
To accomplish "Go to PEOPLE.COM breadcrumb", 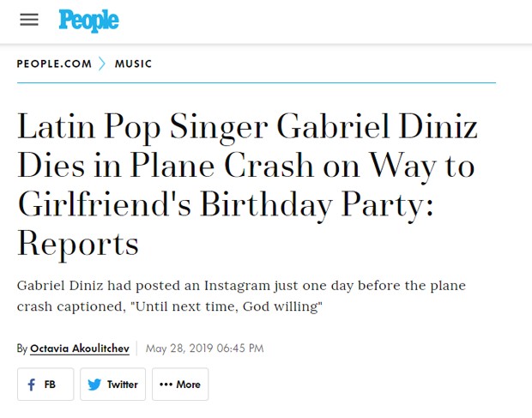I will point(54,64).
